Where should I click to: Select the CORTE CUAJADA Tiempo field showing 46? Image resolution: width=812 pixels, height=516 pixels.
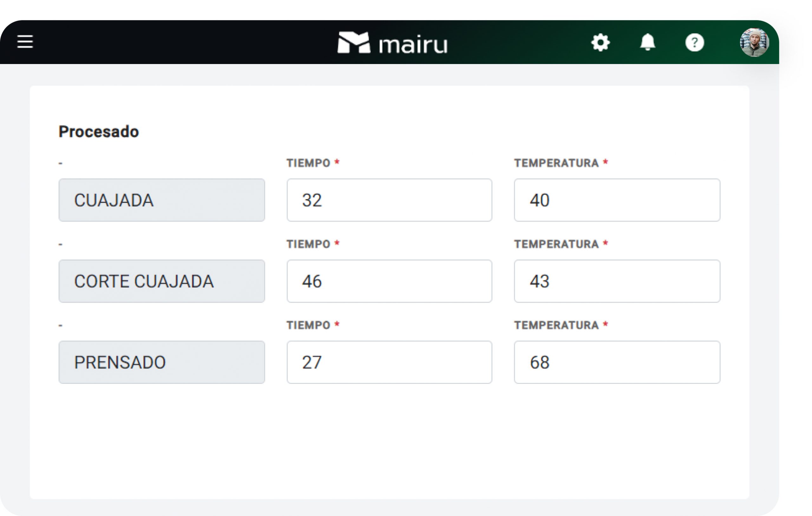point(389,281)
